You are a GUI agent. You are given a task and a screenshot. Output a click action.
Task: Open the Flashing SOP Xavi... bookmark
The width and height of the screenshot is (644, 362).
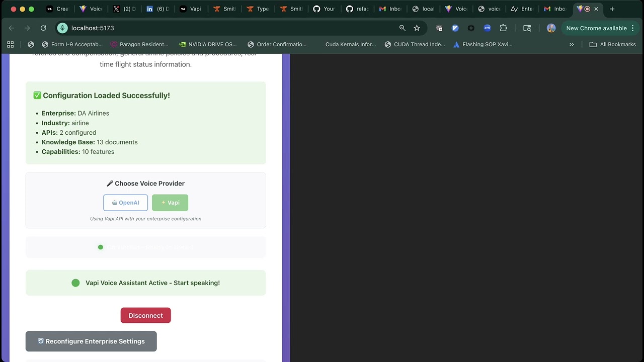[482, 44]
